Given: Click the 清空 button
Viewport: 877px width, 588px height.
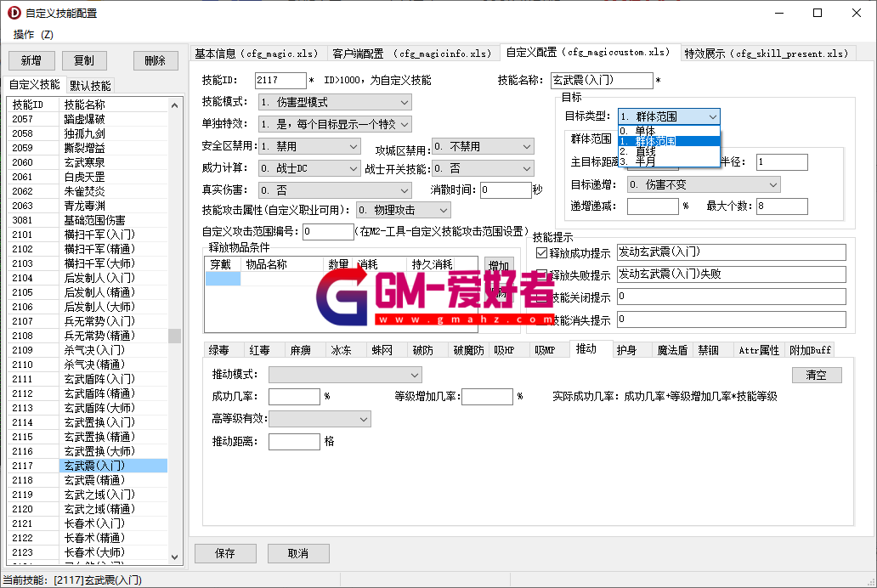Looking at the screenshot, I should point(817,375).
